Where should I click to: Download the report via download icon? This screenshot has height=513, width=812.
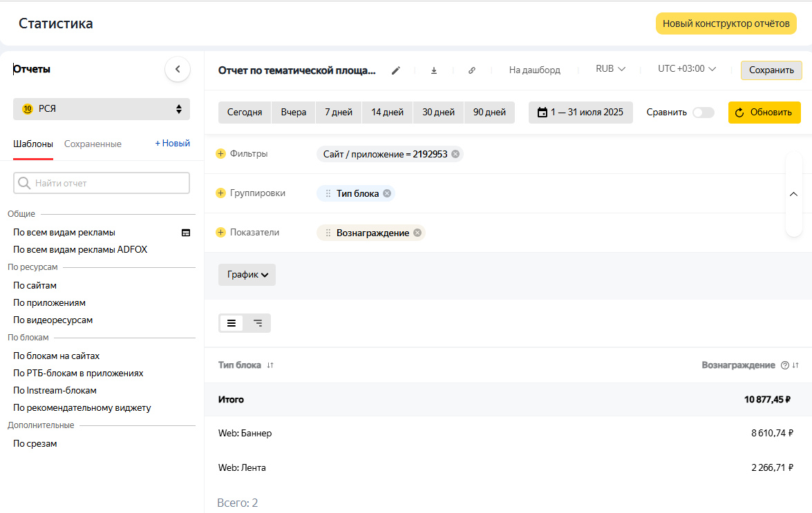coord(434,70)
